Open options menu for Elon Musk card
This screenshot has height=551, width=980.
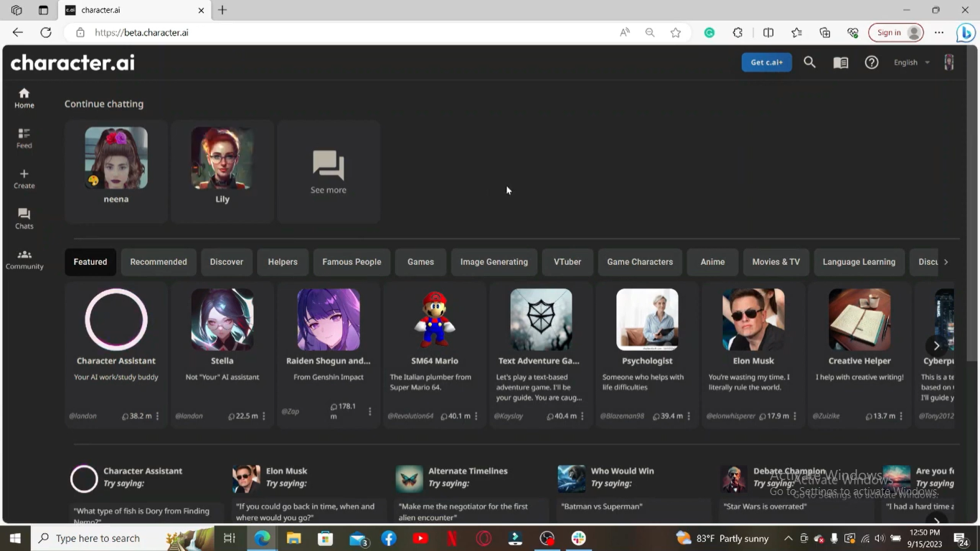pyautogui.click(x=794, y=416)
